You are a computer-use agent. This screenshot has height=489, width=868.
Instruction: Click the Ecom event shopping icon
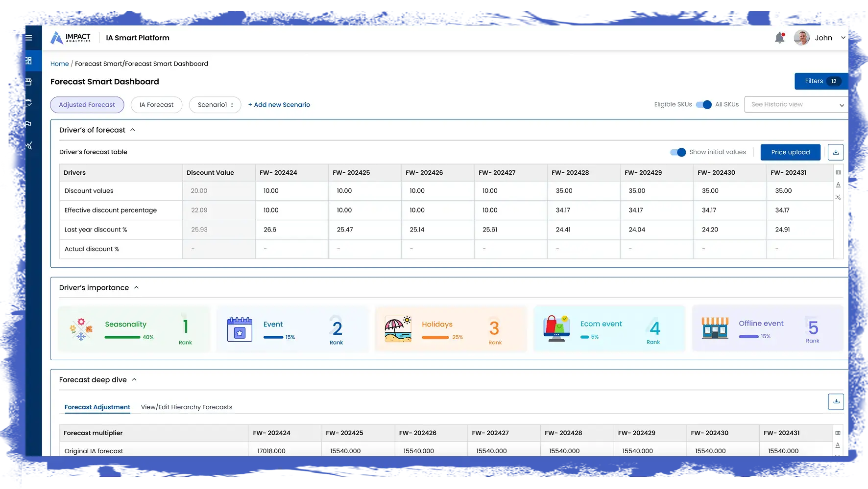556,328
